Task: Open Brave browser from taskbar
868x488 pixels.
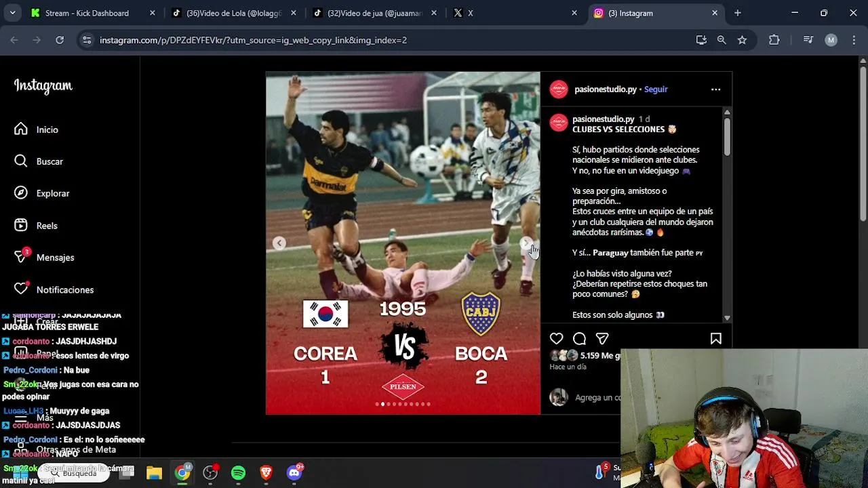Action: (266, 473)
